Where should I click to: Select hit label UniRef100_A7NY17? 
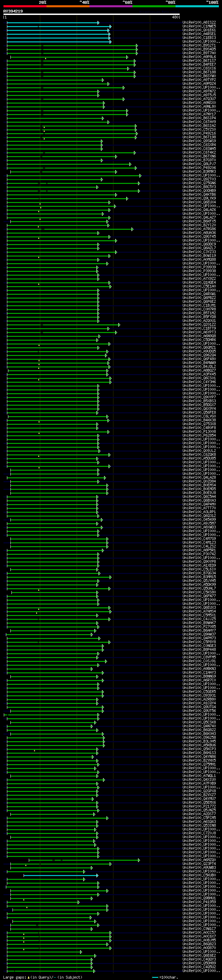(x=199, y=114)
